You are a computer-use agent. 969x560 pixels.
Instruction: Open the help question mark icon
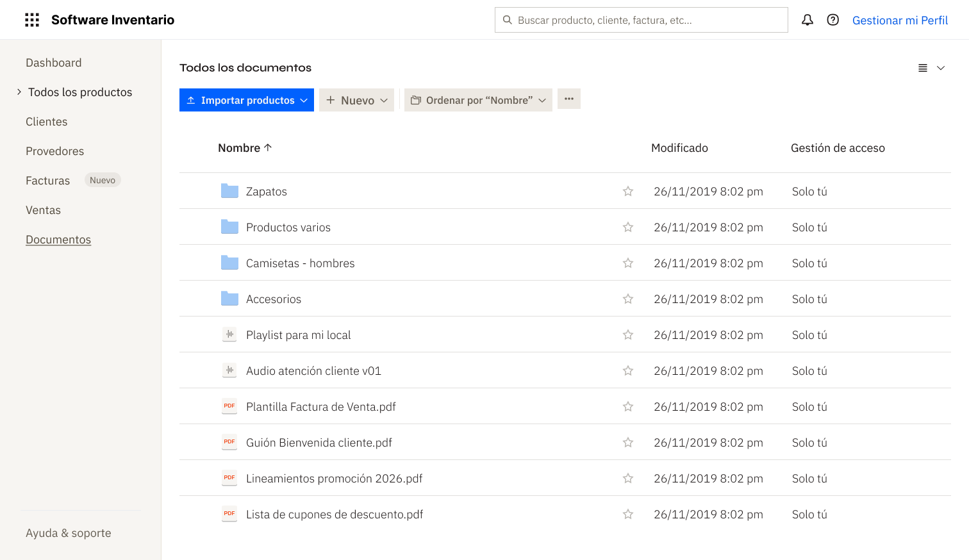pos(833,20)
